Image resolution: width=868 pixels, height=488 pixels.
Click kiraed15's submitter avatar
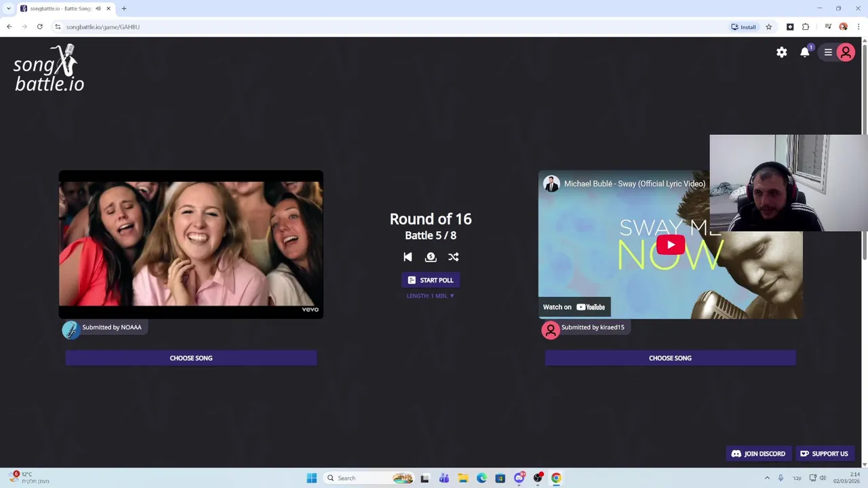pos(550,330)
